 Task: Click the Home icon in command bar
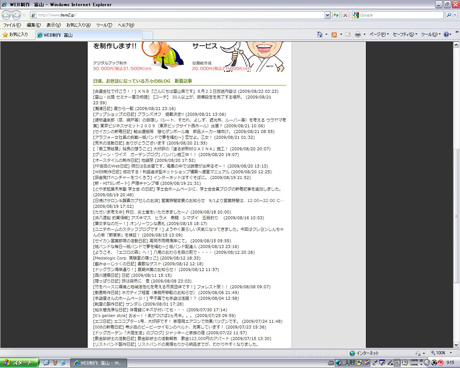click(x=319, y=34)
